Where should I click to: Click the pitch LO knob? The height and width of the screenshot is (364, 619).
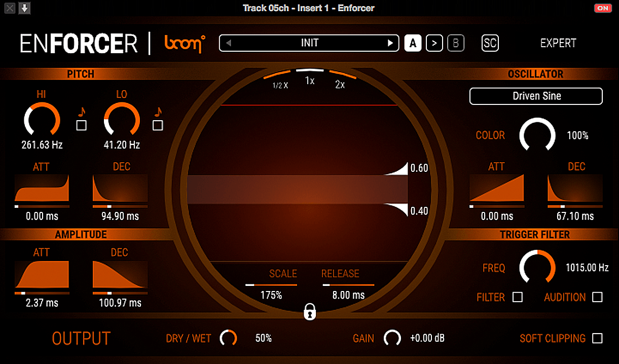pyautogui.click(x=121, y=120)
